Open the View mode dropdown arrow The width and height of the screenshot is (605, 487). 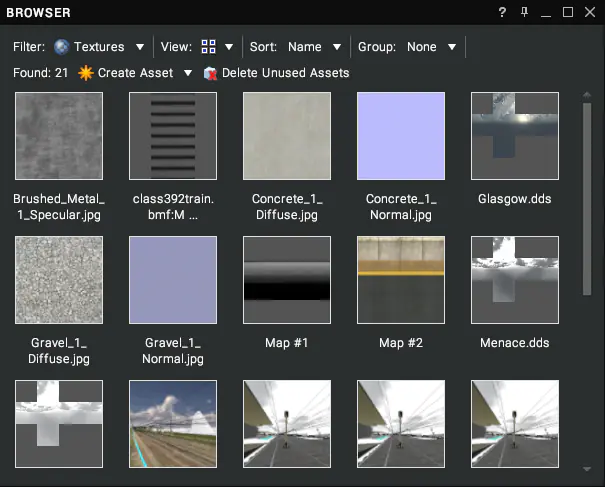(229, 47)
